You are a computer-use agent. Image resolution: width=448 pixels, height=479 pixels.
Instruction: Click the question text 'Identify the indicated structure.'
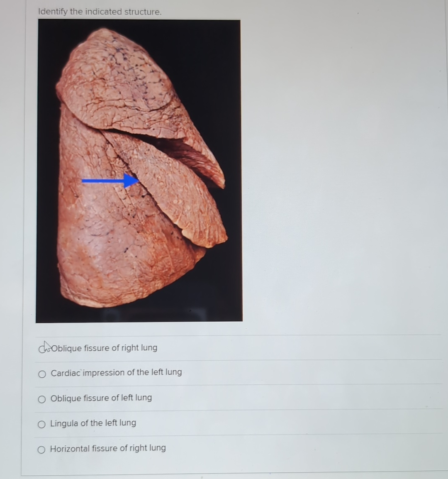(x=100, y=12)
